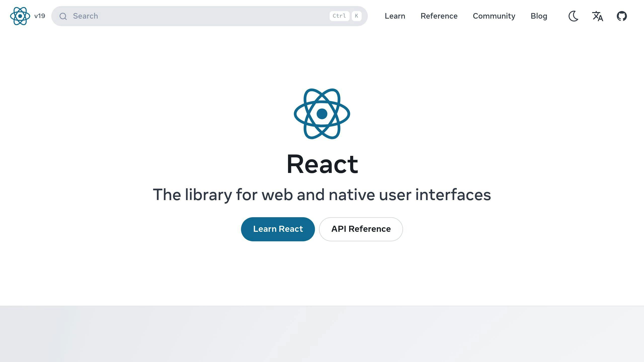Toggle dark mode with moon icon

tap(574, 16)
